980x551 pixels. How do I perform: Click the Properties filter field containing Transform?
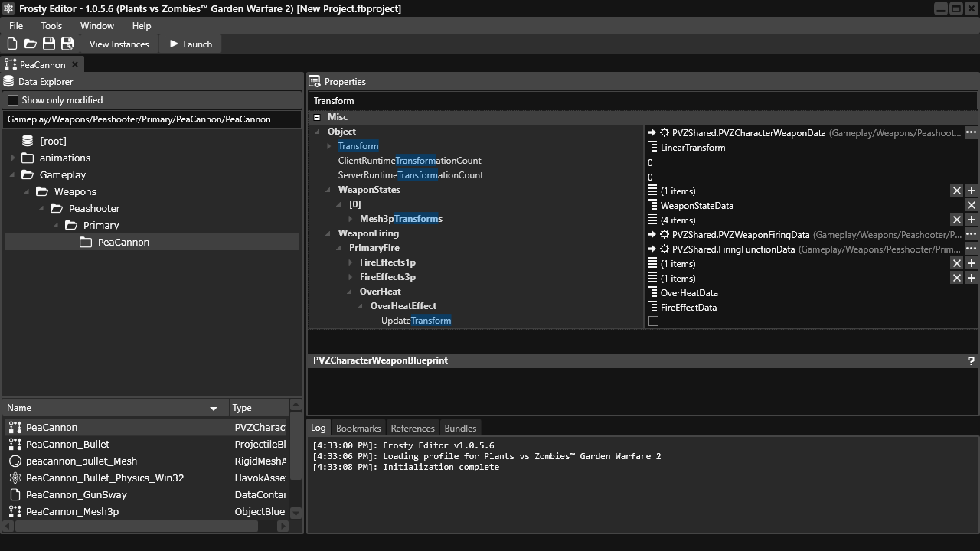point(643,101)
